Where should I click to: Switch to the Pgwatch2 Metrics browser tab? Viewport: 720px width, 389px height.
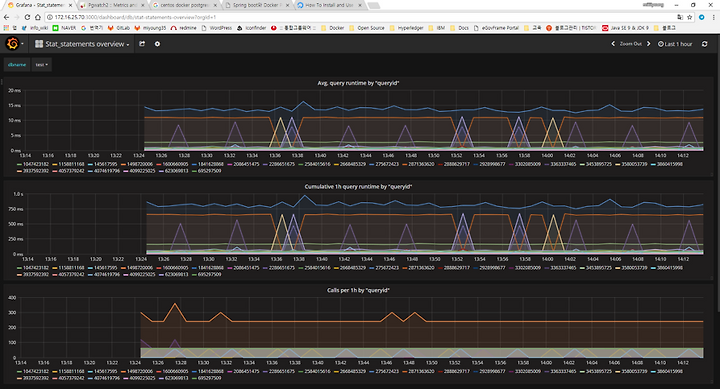point(111,5)
